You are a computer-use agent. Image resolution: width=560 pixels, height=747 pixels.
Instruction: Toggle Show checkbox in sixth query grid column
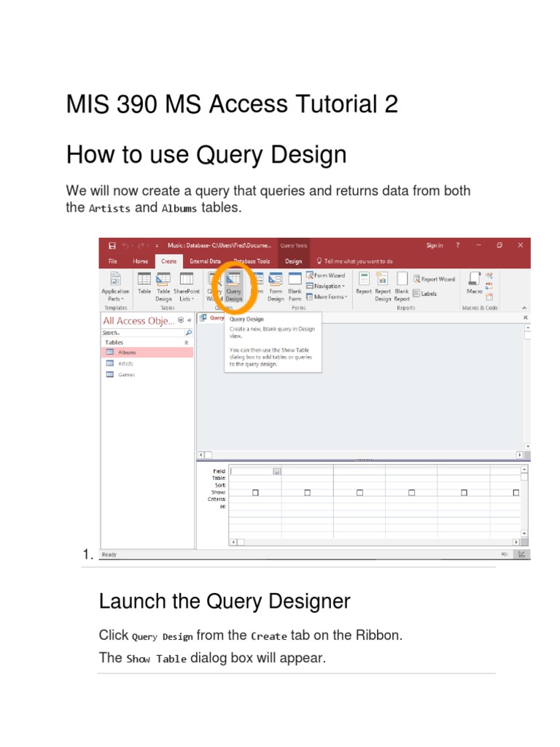(516, 492)
